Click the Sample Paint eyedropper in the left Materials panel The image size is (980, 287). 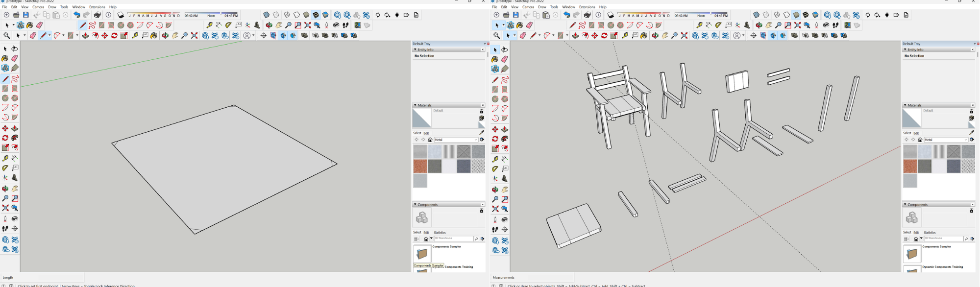[x=482, y=132]
